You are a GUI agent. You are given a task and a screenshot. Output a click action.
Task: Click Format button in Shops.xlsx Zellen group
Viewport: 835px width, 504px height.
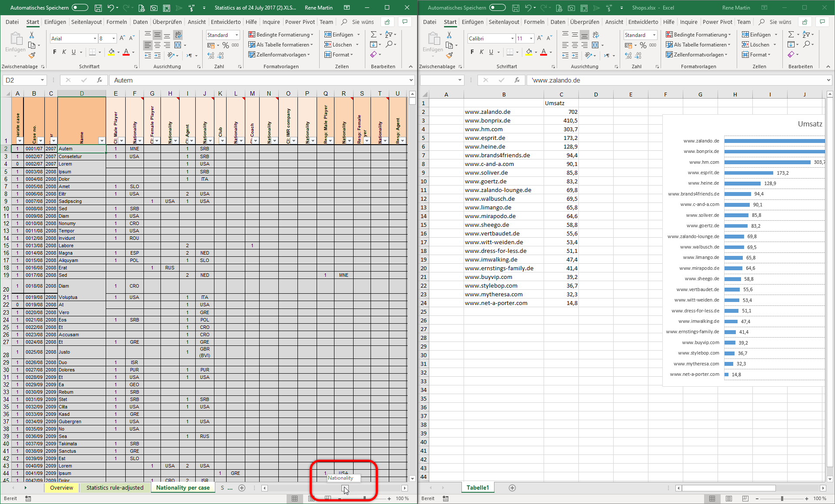[x=756, y=55]
